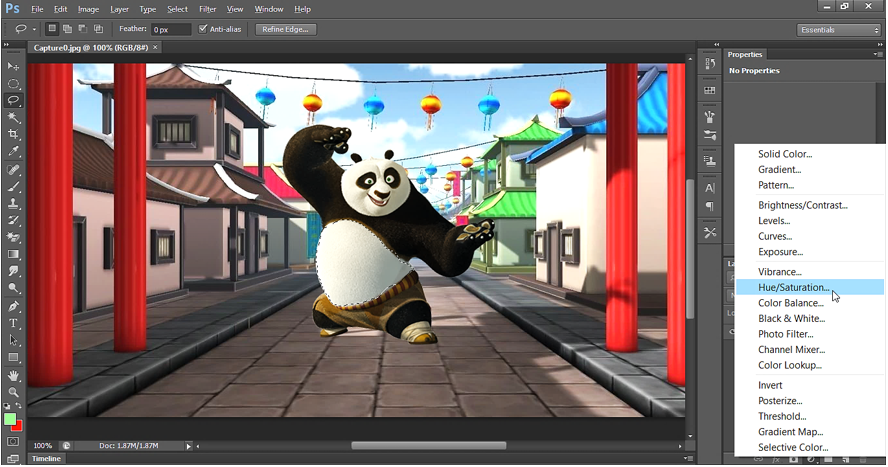Choose New selection mode
Image resolution: width=888 pixels, height=467 pixels.
[x=52, y=29]
